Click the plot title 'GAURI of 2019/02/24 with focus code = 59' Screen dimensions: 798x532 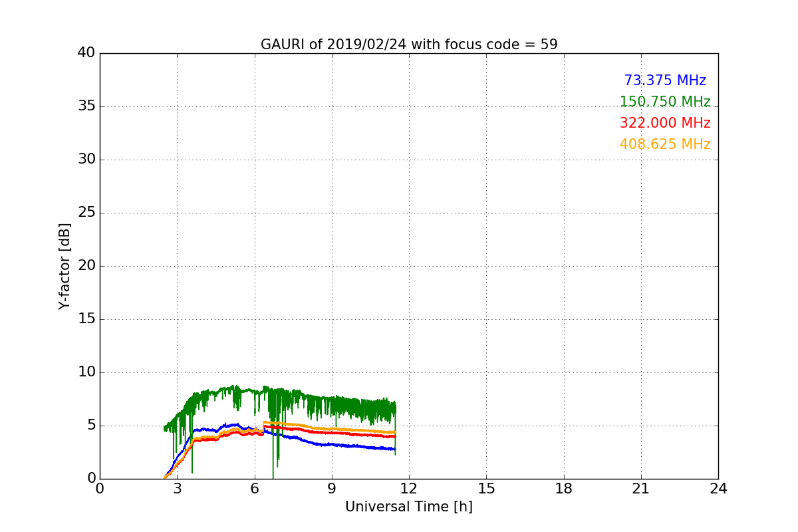click(x=409, y=45)
